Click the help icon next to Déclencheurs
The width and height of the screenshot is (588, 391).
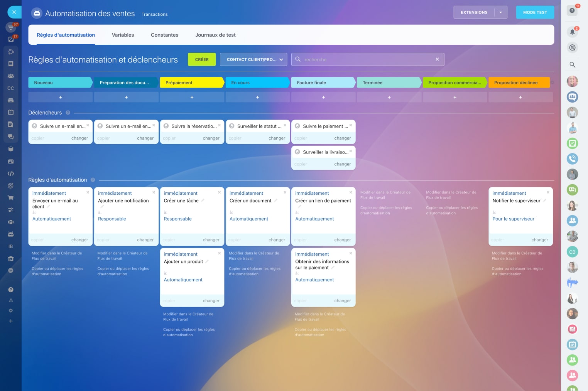(68, 113)
